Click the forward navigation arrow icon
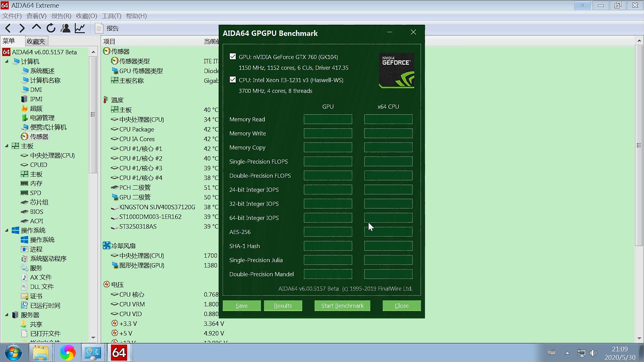 [x=22, y=28]
